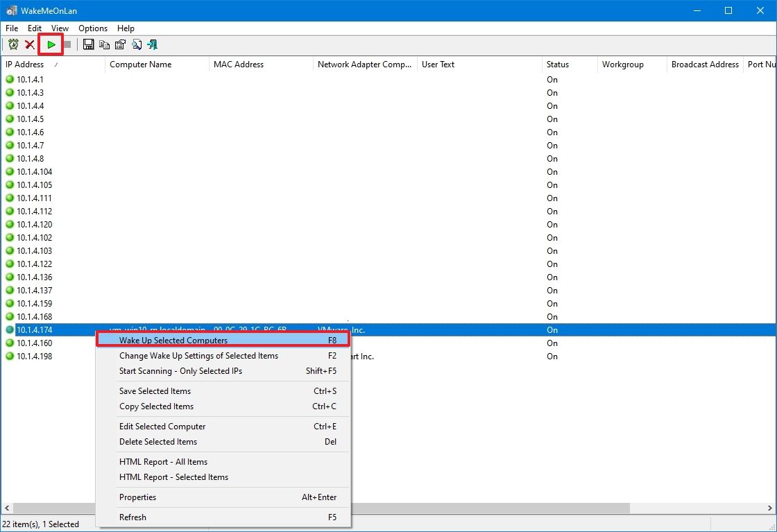The height and width of the screenshot is (532, 777).
Task: Select Refresh at the menu bottom
Action: 133,517
